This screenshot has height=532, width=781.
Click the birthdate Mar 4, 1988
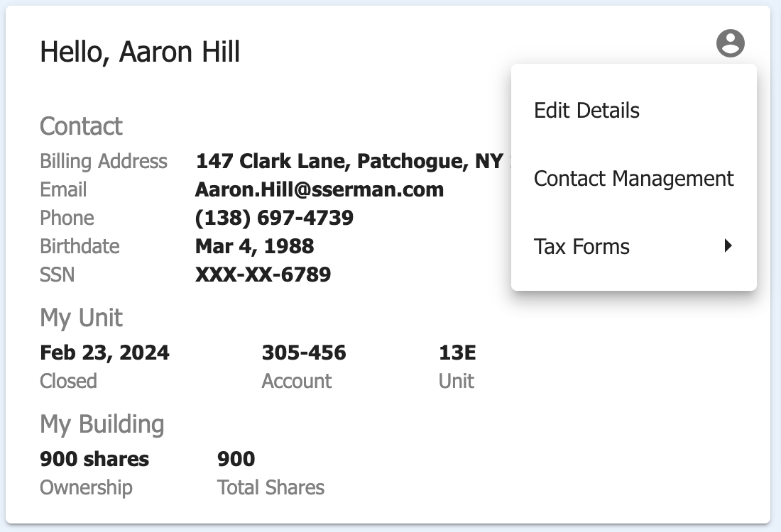(254, 246)
